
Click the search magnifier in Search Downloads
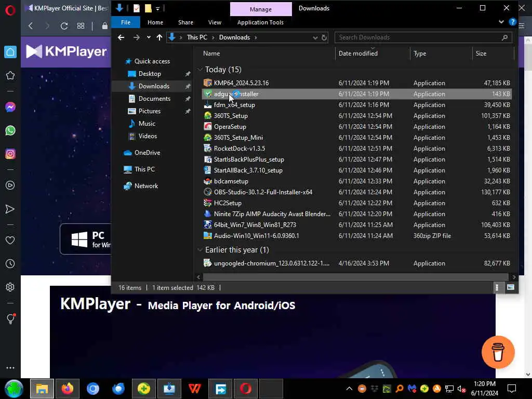point(504,37)
